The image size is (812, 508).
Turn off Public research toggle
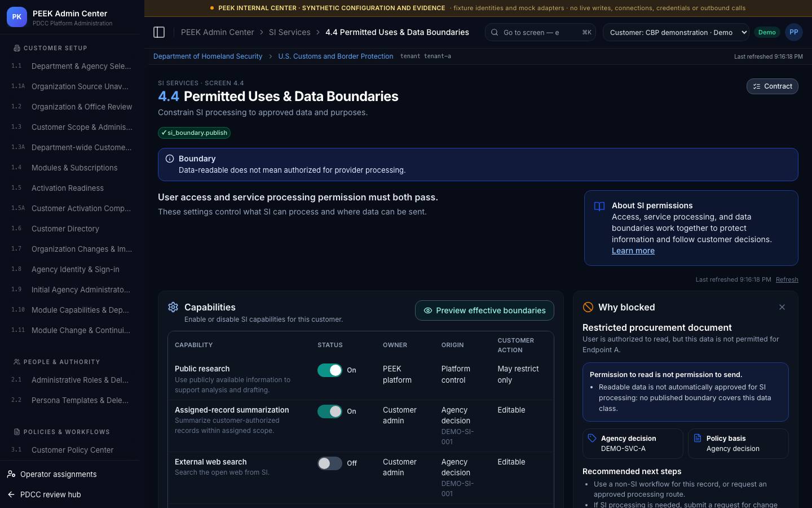click(330, 370)
